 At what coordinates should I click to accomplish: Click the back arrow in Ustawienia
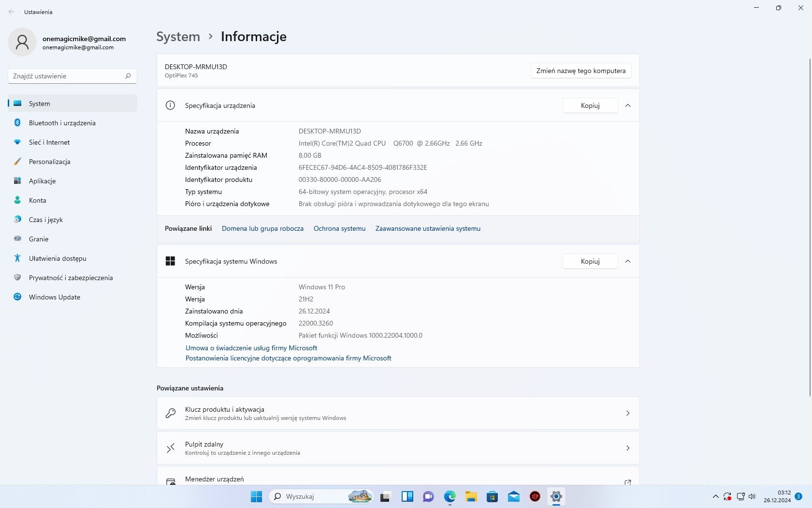pyautogui.click(x=12, y=12)
